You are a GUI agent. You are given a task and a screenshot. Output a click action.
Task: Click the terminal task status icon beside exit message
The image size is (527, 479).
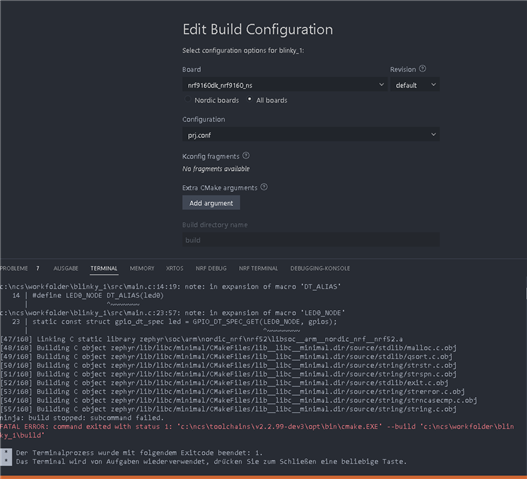pyautogui.click(x=6, y=456)
